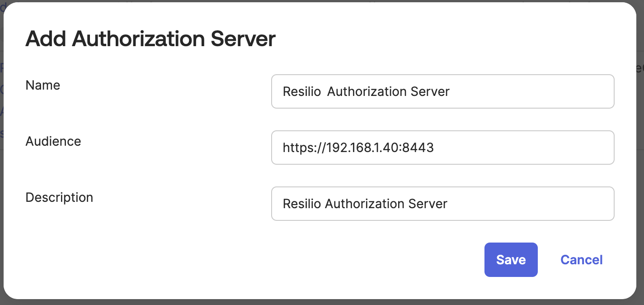
Task: Click the dimmed backdrop below the dialog
Action: point(316,302)
